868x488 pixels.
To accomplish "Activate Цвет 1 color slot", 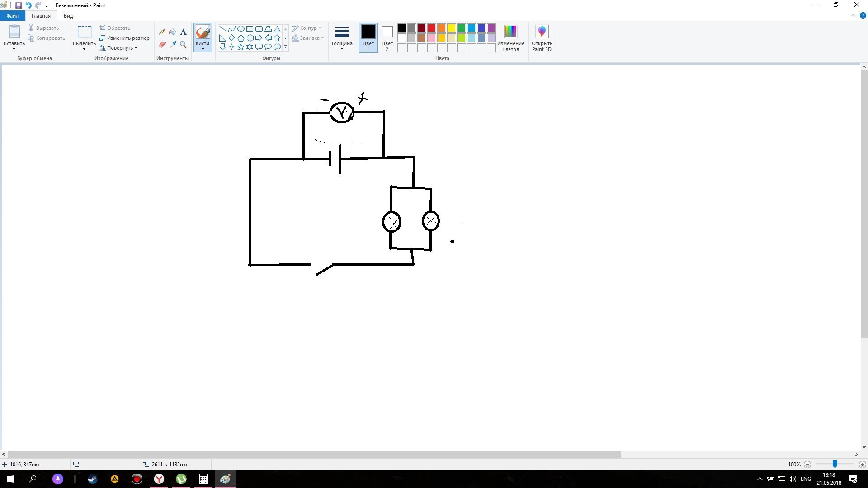I will click(x=368, y=38).
